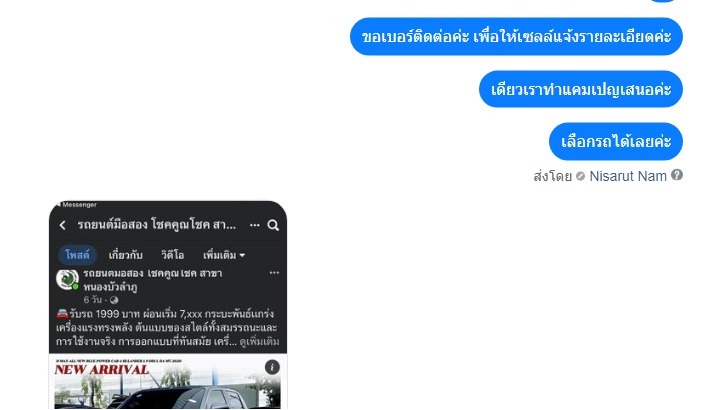The height and width of the screenshot is (410, 712).
Task: Open the post options three-dot menu
Action: tap(274, 273)
